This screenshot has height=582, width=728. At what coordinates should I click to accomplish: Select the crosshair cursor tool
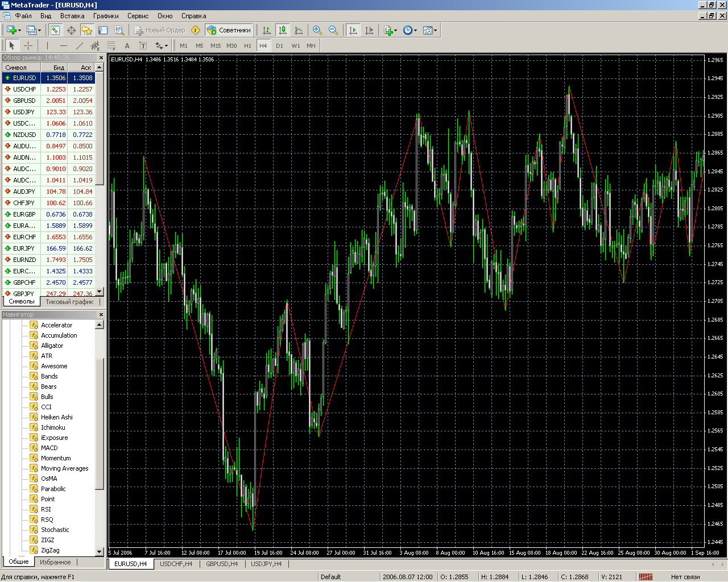pos(28,45)
